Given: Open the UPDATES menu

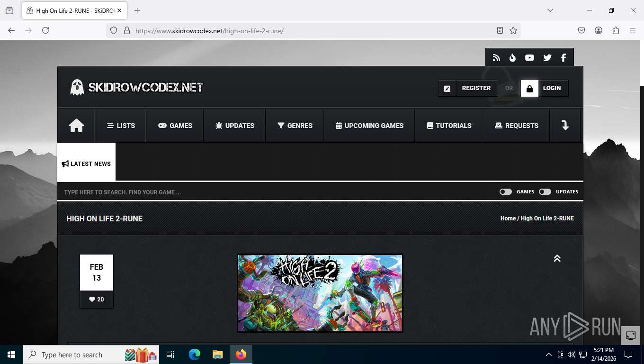Looking at the screenshot, I should pos(235,126).
